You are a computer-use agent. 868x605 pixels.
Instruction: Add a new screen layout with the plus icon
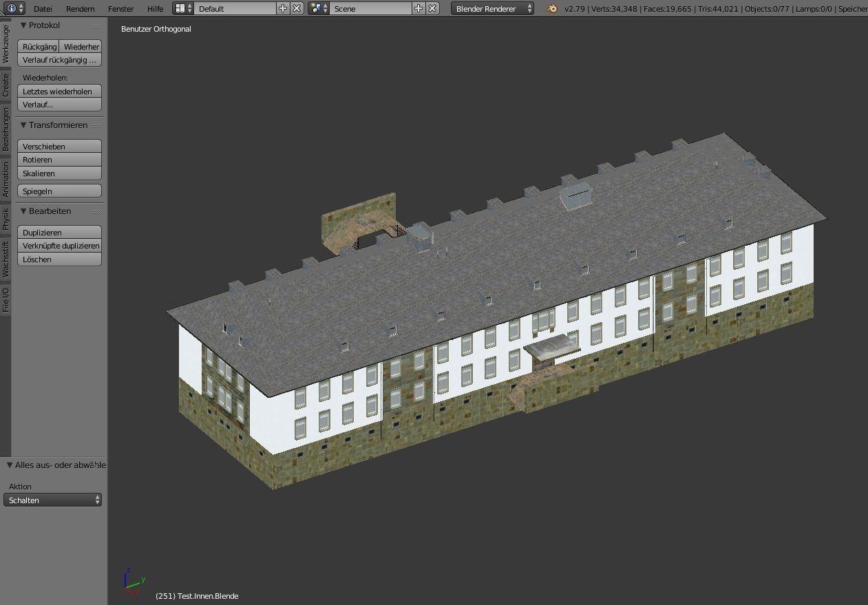[x=282, y=9]
